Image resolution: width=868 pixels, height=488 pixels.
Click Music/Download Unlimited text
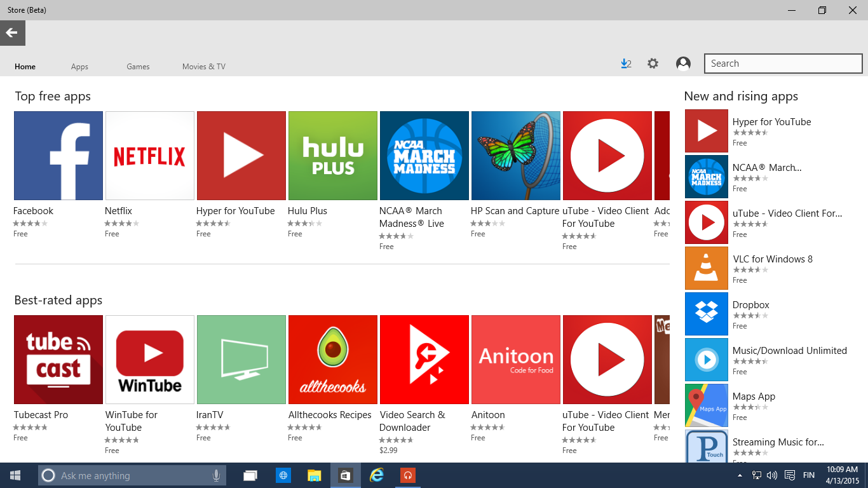[790, 351]
